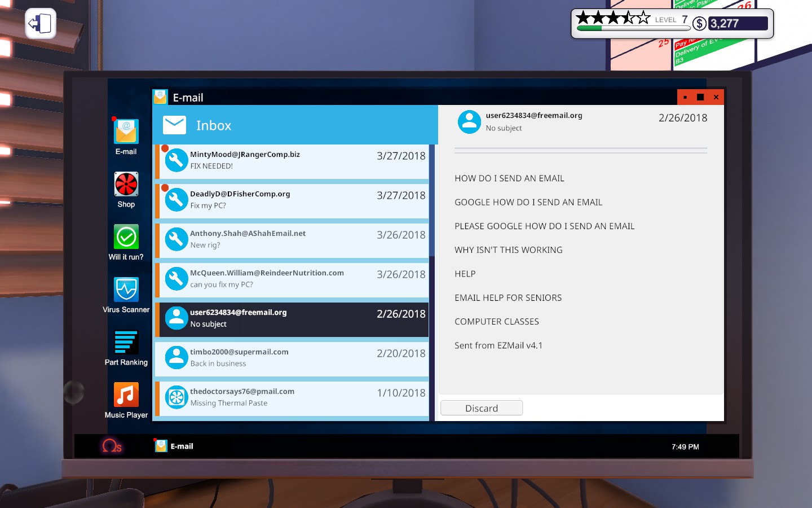The image size is (812, 508).
Task: Select DeadlyD 'Fix my PC?' email
Action: (292, 200)
